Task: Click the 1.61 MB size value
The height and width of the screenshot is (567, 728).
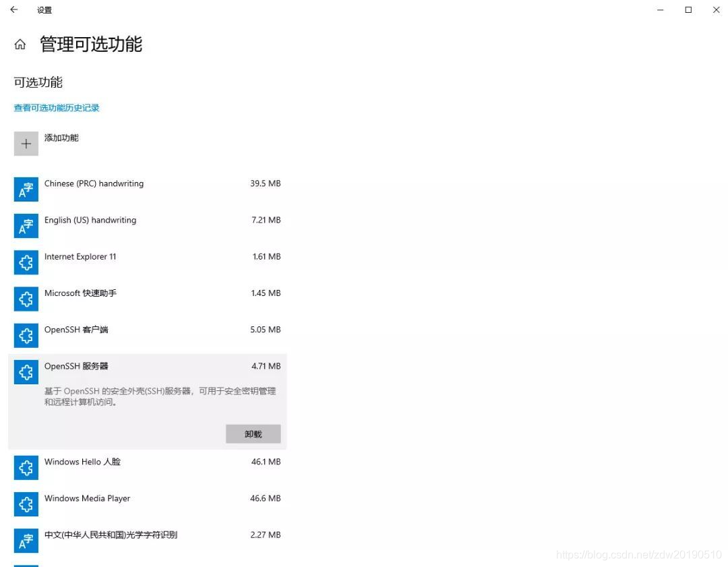Action: (x=266, y=256)
